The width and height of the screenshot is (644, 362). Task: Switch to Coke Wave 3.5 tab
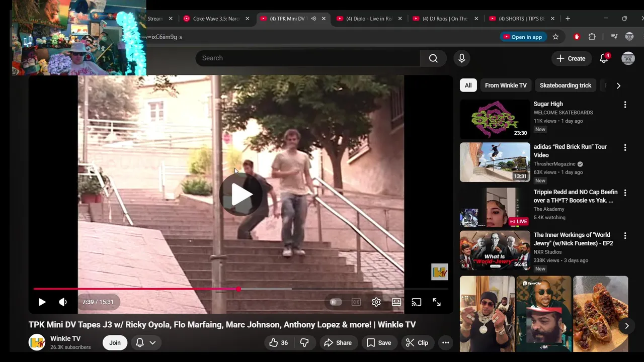click(x=216, y=19)
